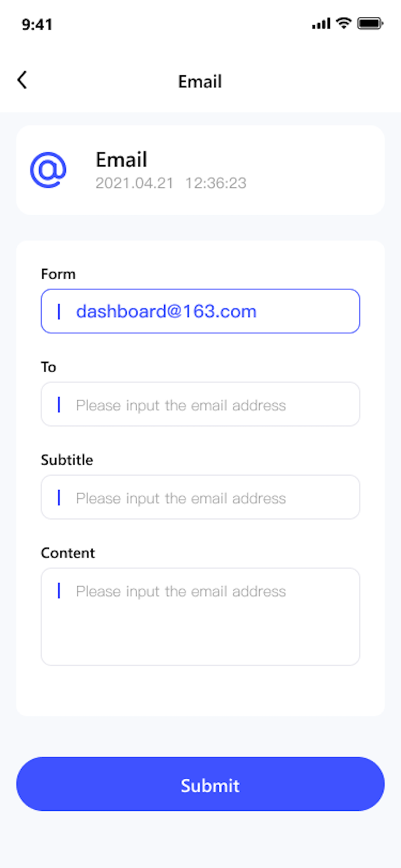Click into the To email address field

tap(200, 404)
